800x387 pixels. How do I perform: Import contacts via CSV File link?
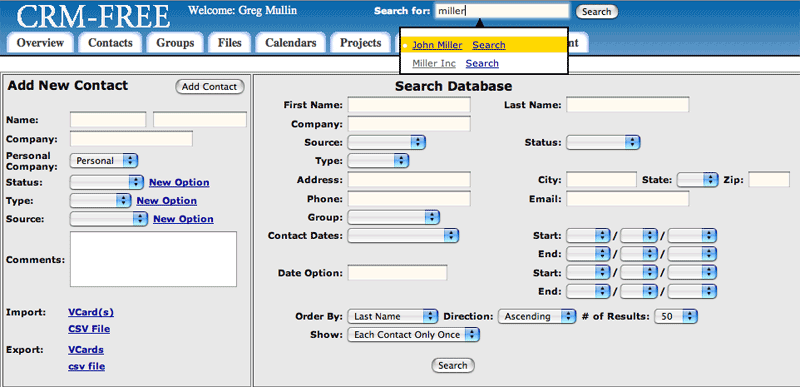coord(89,329)
